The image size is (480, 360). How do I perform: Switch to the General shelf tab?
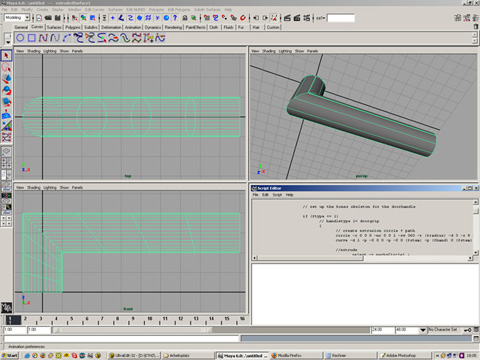click(x=21, y=27)
